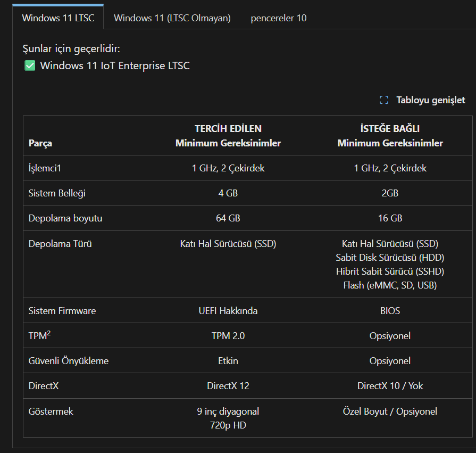This screenshot has width=476, height=453.
Task: Click the green checkmark next to Windows 11 IoT
Action: 30,65
